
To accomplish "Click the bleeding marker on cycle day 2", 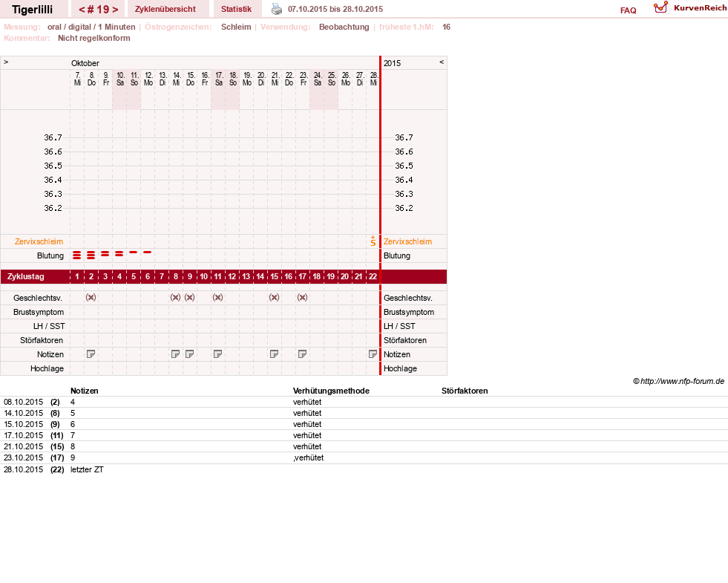I will [91, 255].
